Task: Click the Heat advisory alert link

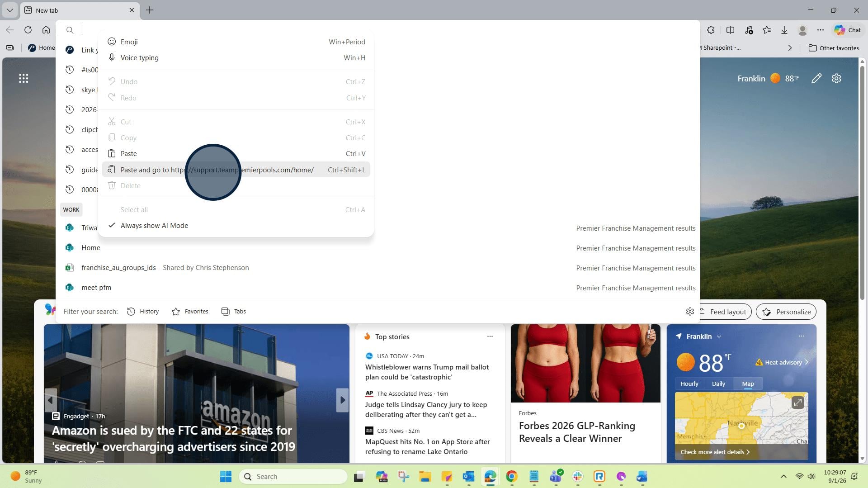Action: tap(782, 363)
